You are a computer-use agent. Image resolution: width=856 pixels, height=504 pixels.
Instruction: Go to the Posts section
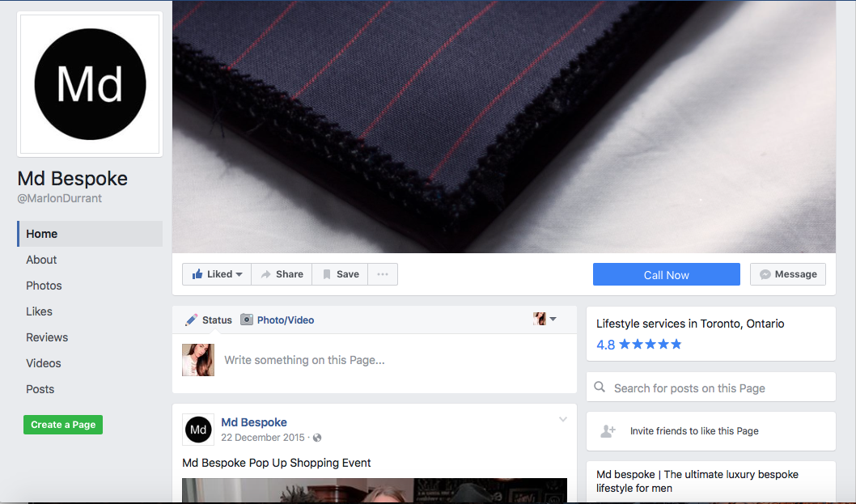pos(40,389)
